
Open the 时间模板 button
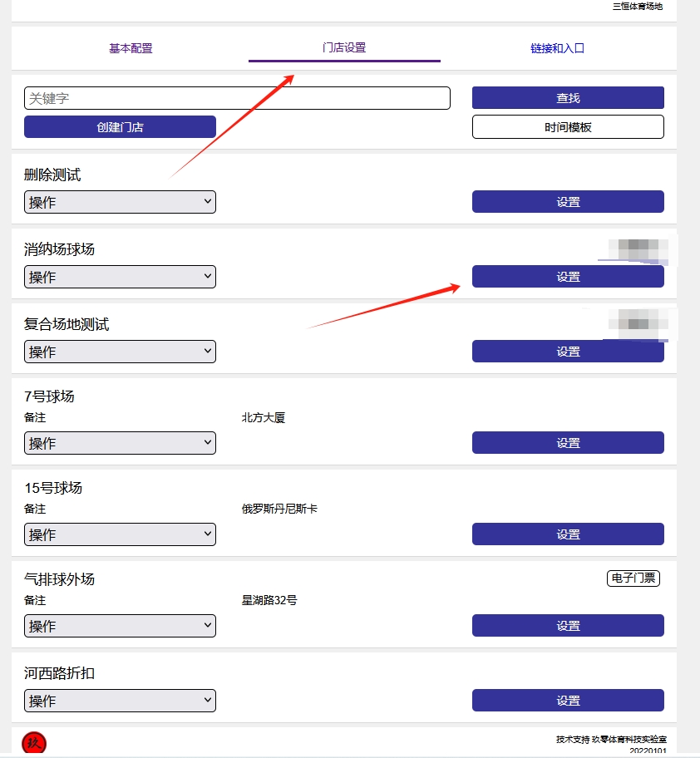pyautogui.click(x=568, y=127)
